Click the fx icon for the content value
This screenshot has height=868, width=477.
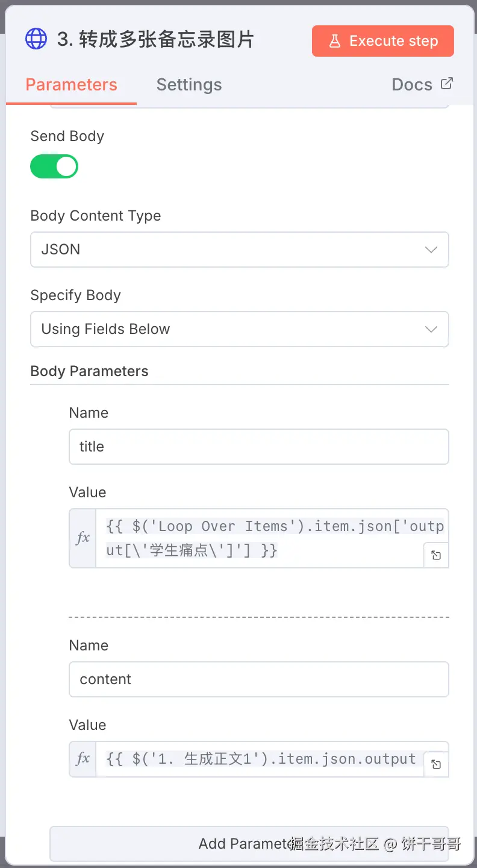pyautogui.click(x=83, y=759)
